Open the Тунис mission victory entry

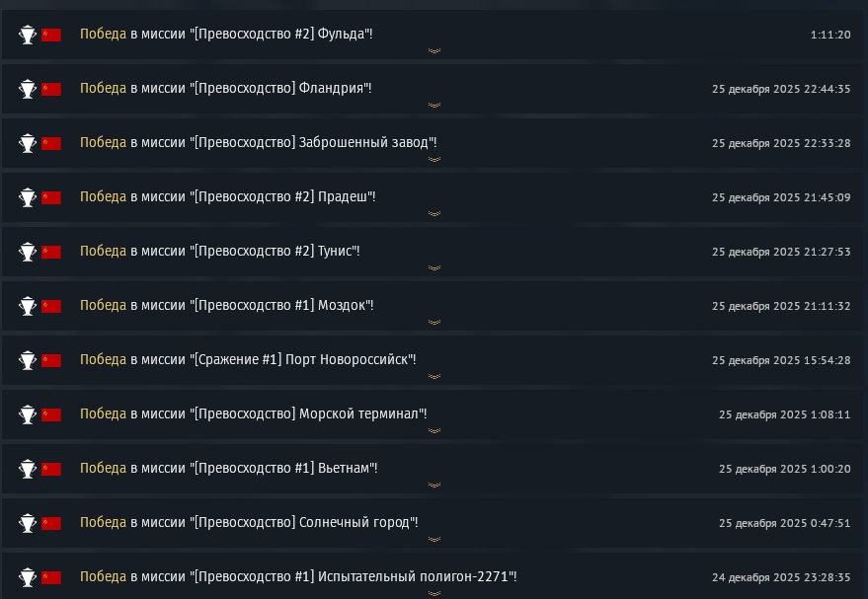220,252
